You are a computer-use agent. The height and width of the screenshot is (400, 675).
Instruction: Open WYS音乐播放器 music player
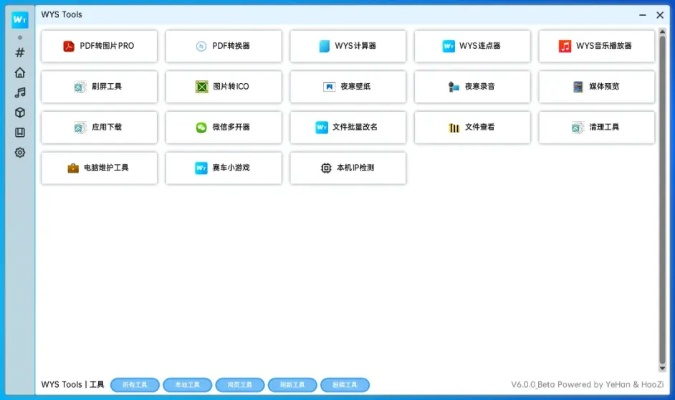(596, 46)
